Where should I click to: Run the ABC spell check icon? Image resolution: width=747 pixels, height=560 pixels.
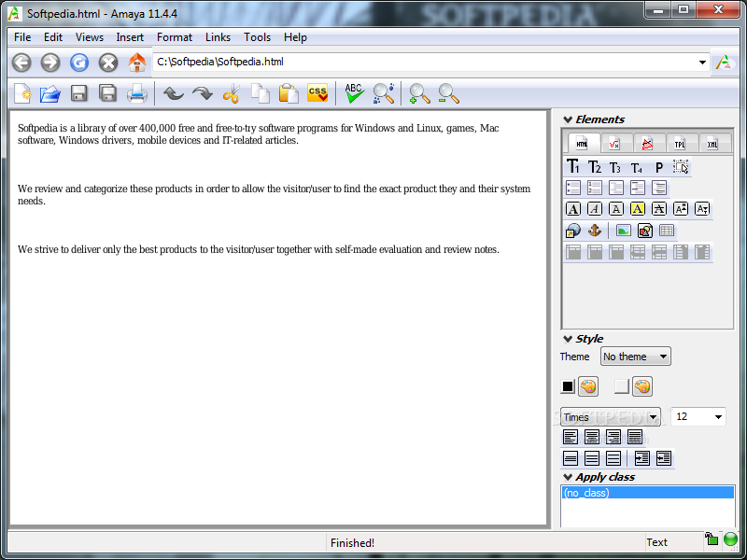[355, 93]
